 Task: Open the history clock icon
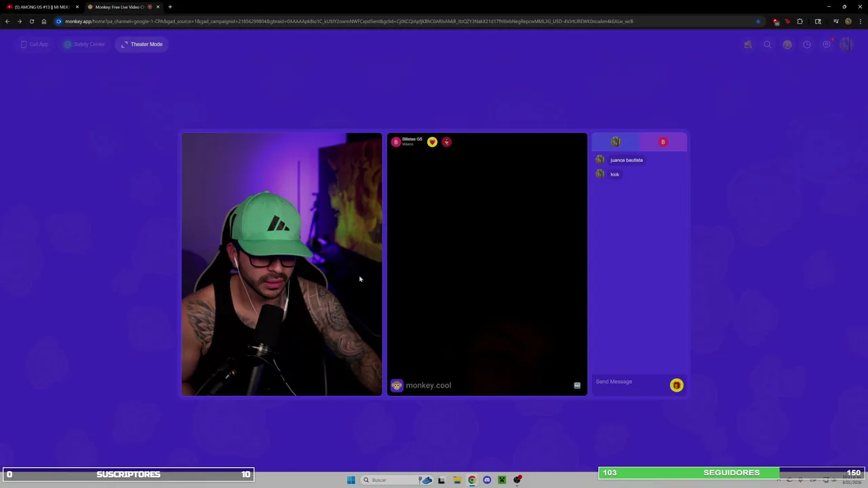807,45
